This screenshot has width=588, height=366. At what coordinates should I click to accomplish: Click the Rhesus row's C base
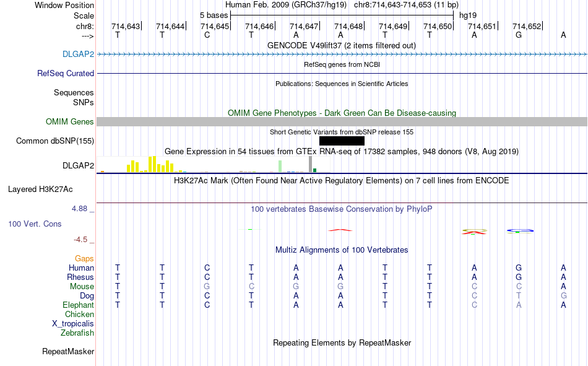pyautogui.click(x=207, y=277)
